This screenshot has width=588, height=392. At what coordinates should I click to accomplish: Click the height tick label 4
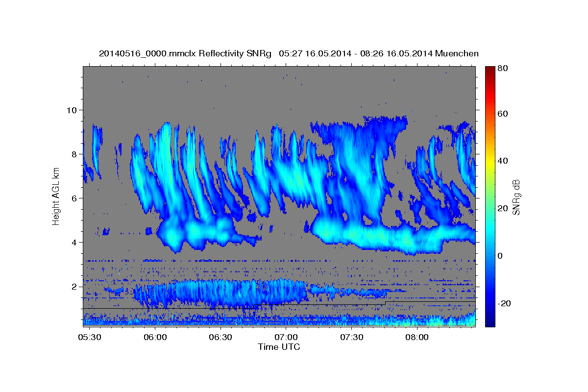tap(75, 242)
